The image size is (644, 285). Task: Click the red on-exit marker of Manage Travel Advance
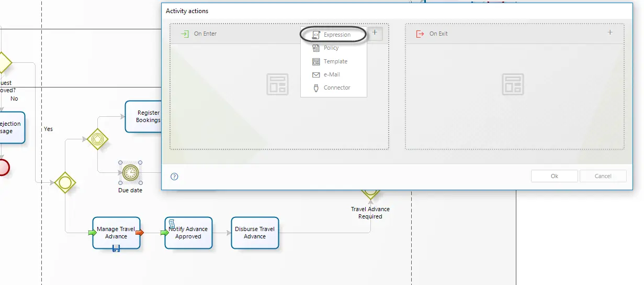point(140,233)
